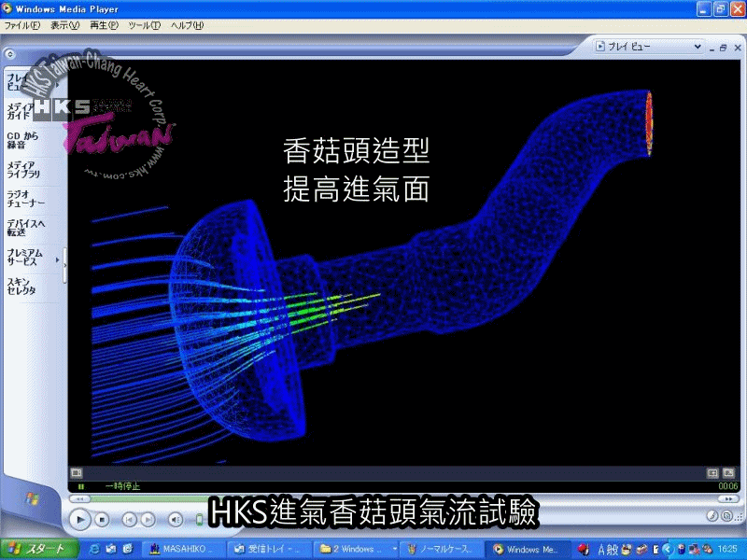The width and height of the screenshot is (747, 560).
Task: Open the 表示(V) menu
Action: [64, 26]
